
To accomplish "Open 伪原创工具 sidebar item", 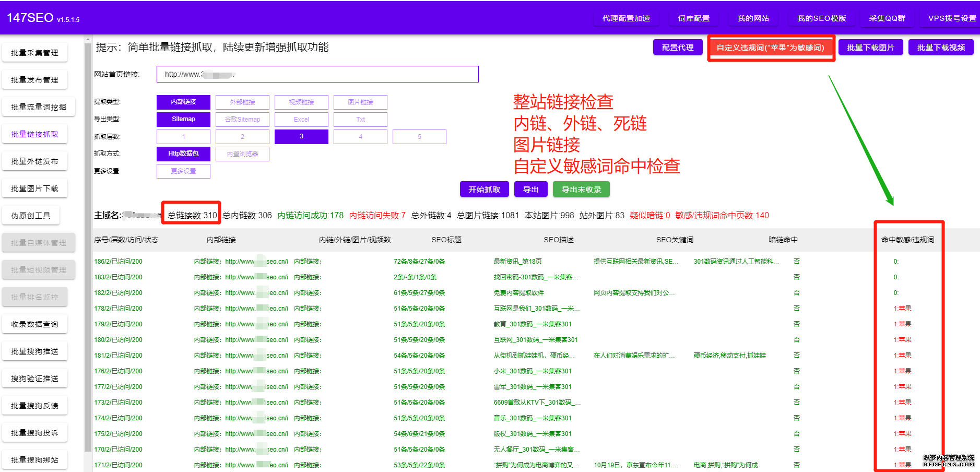I will click(31, 216).
